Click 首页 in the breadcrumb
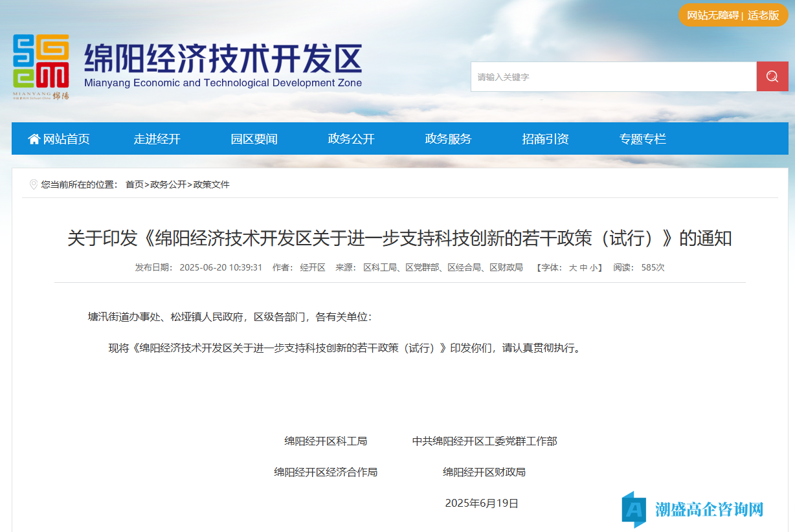 tap(135, 185)
